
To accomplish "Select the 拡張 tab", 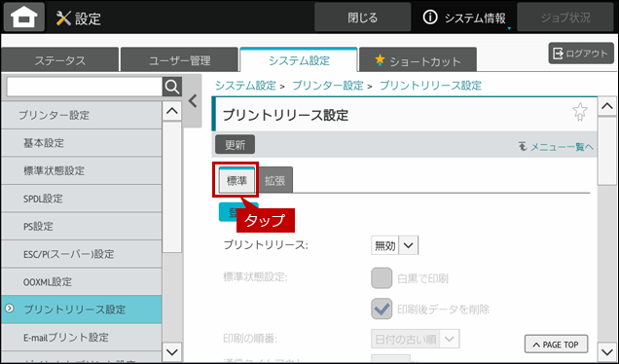I will [x=275, y=181].
